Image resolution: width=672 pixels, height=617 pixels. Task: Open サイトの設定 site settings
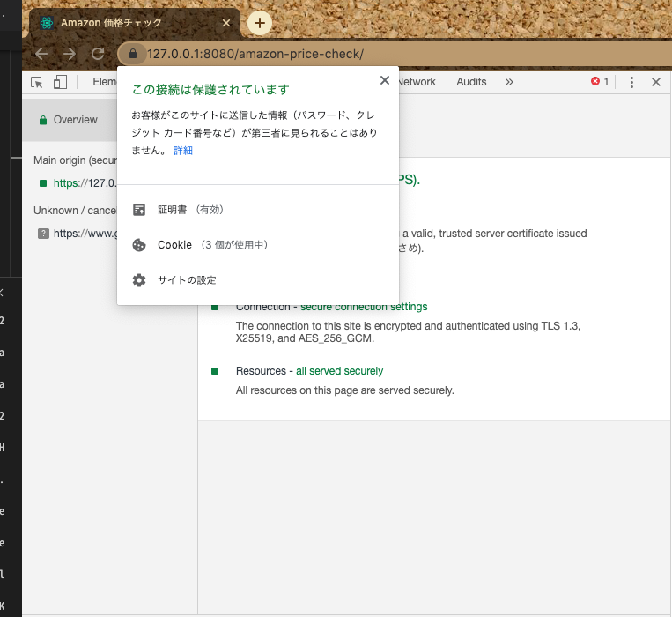coord(258,280)
